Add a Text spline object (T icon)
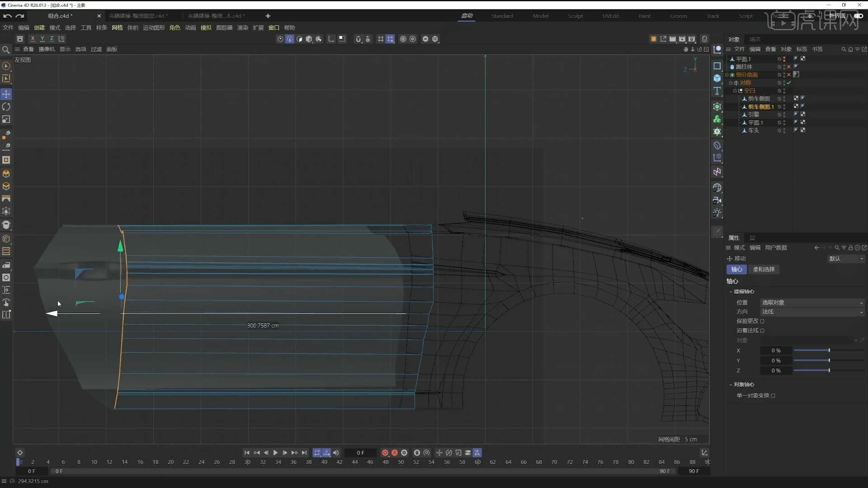Screen dimensions: 868x488 [717, 91]
